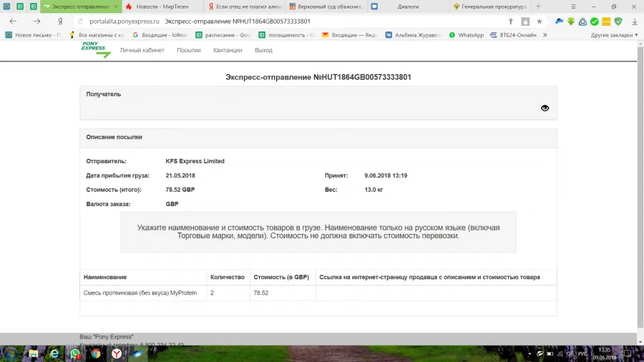Open browser hamburger menu
The height and width of the screenshot is (362, 644).
coord(573,6)
